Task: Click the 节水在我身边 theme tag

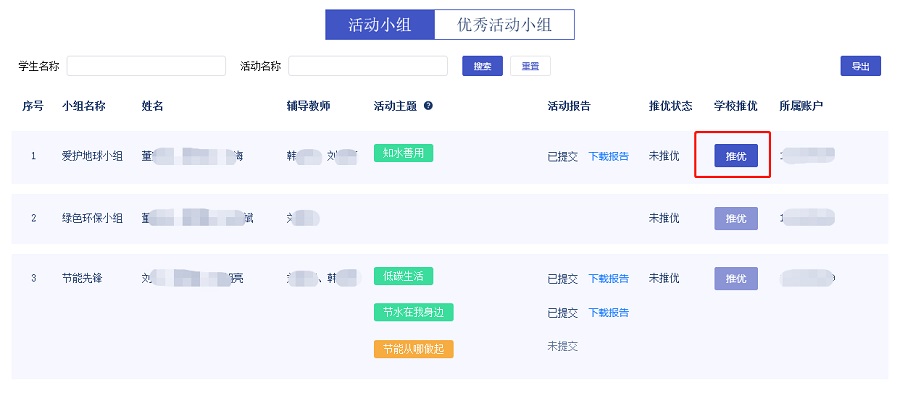Action: [x=413, y=313]
